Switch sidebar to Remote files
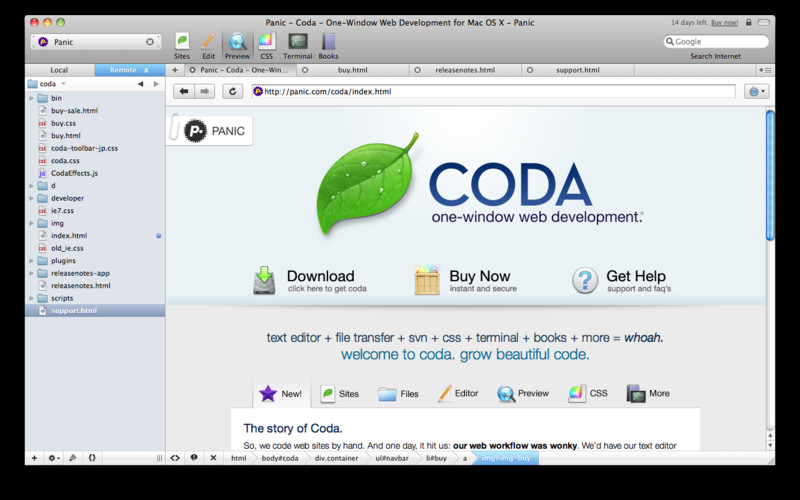 coord(130,70)
